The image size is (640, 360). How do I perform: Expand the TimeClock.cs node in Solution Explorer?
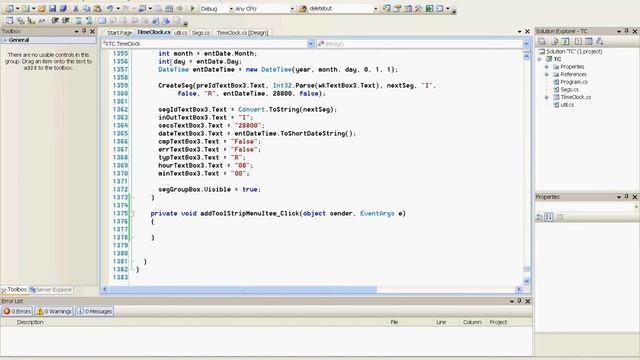547,97
